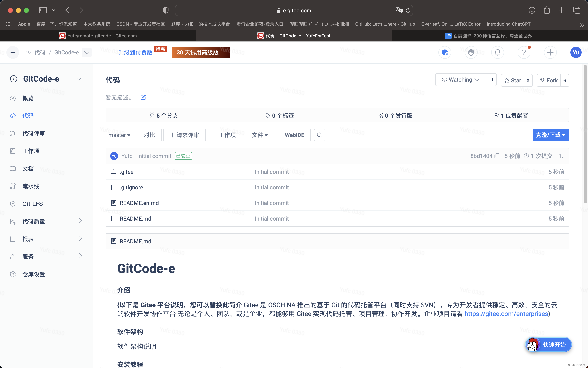
Task: Click the Git LFS sidebar icon
Action: (x=12, y=203)
